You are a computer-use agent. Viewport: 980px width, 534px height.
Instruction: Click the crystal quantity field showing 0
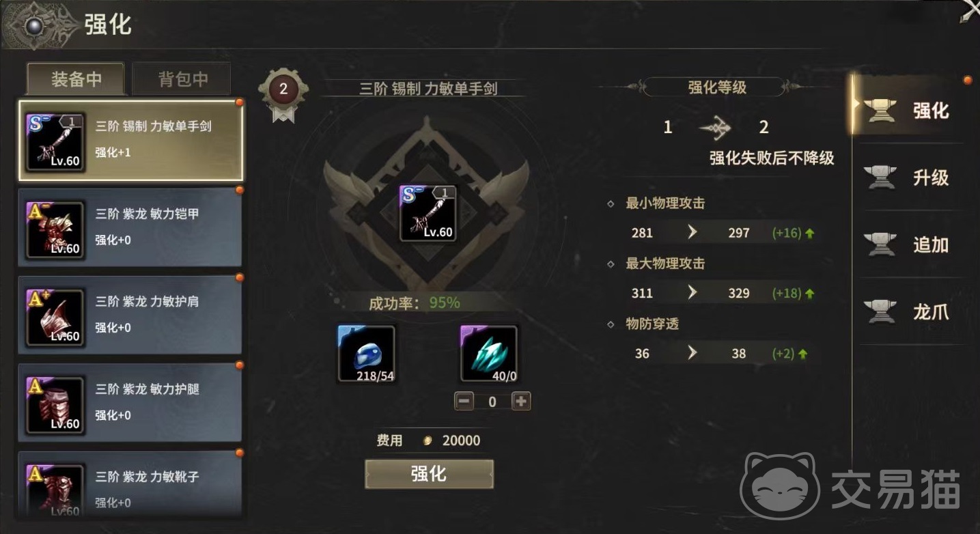492,402
